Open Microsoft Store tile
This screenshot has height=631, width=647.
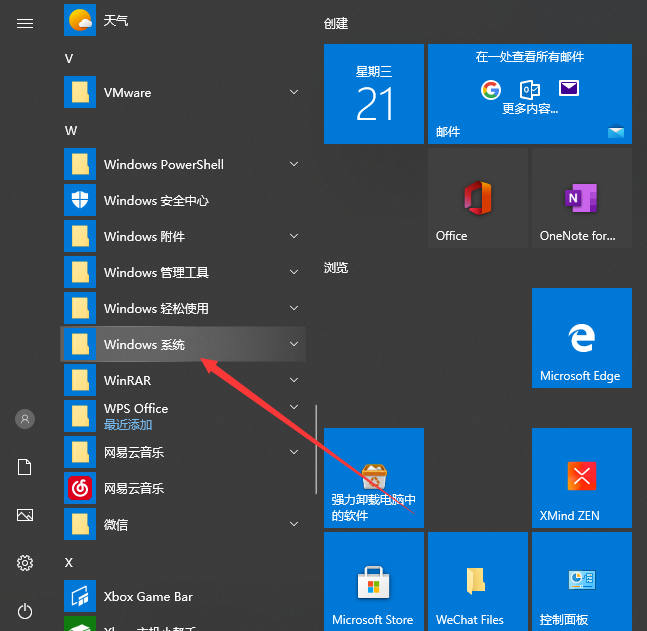[x=373, y=582]
